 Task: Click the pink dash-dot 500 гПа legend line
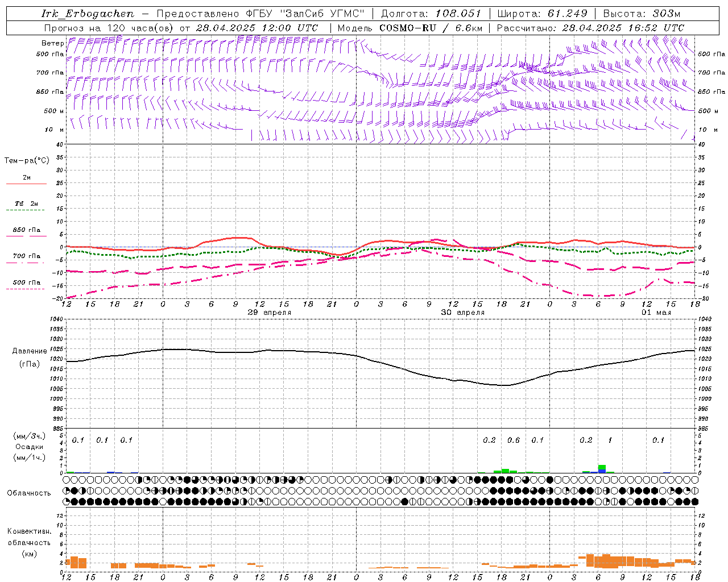(x=25, y=289)
